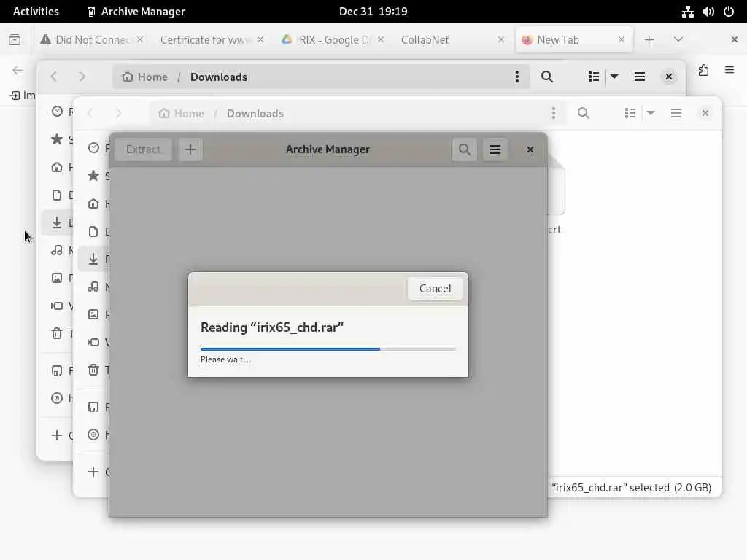747x560 pixels.
Task: Click the Extract button in Archive Manager
Action: point(143,149)
